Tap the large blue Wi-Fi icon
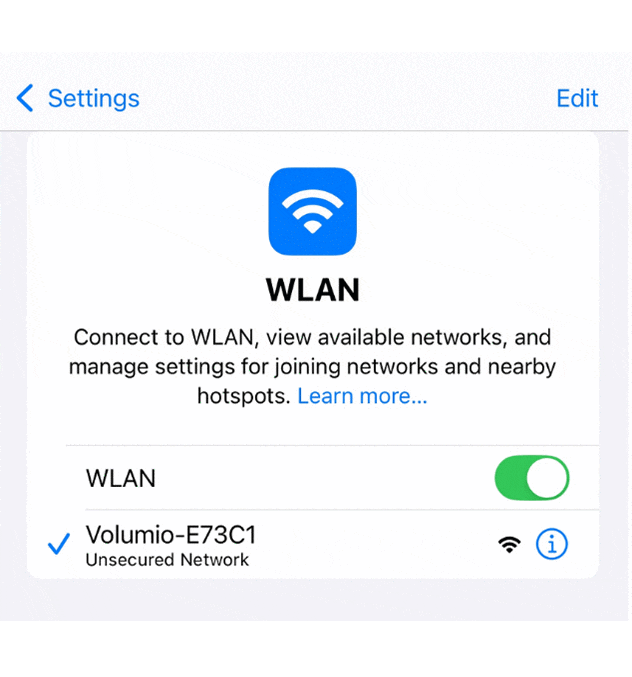This screenshot has width=632, height=677. coord(313,212)
